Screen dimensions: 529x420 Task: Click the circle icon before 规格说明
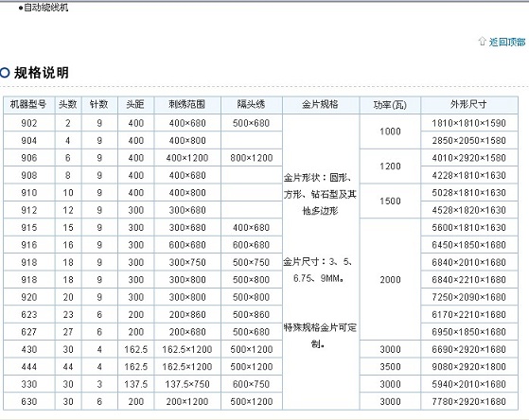[x=5, y=73]
